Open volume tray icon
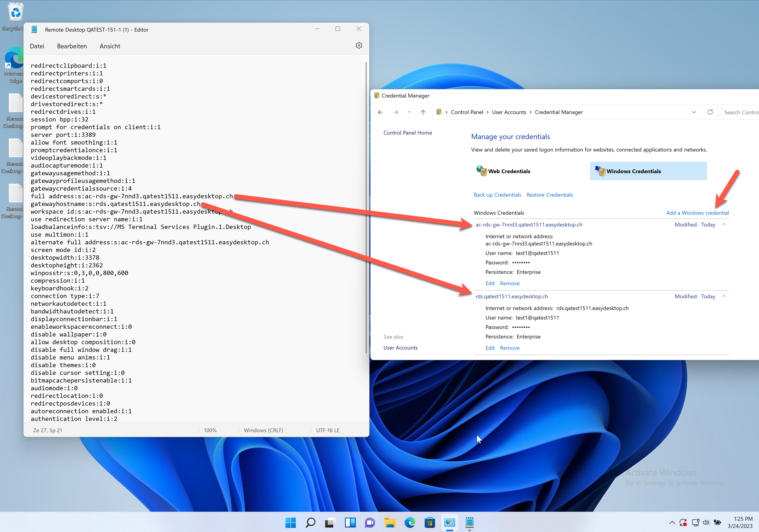The image size is (759, 532). [x=706, y=523]
